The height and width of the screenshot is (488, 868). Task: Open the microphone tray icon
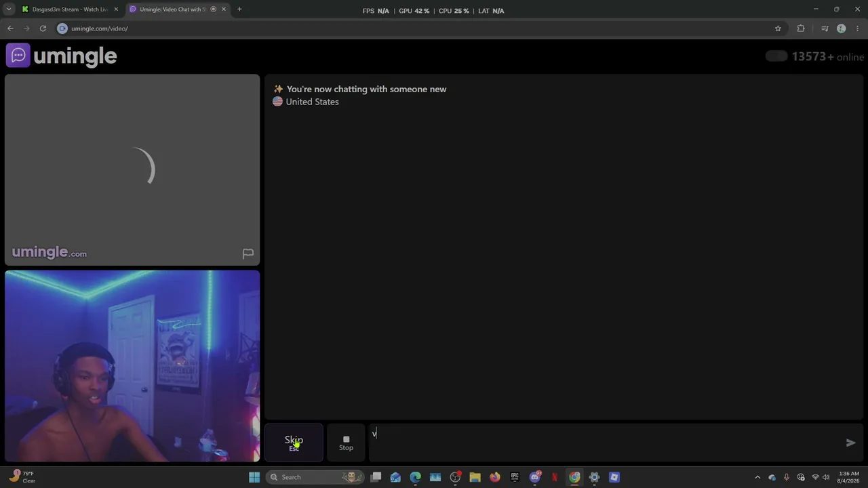(x=787, y=477)
